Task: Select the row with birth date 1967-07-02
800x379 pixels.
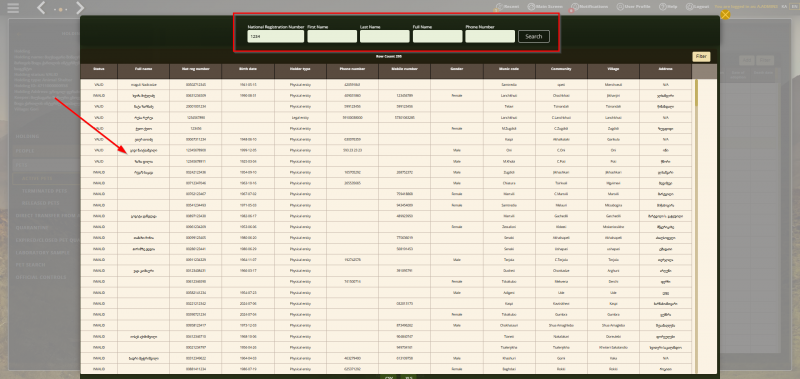Action: pos(386,194)
